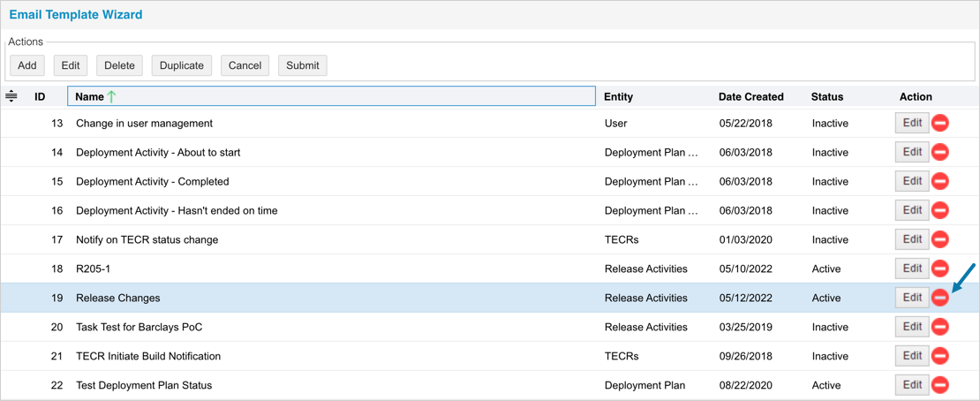Image resolution: width=980 pixels, height=401 pixels.
Task: Click the Duplicate action button
Action: point(182,65)
